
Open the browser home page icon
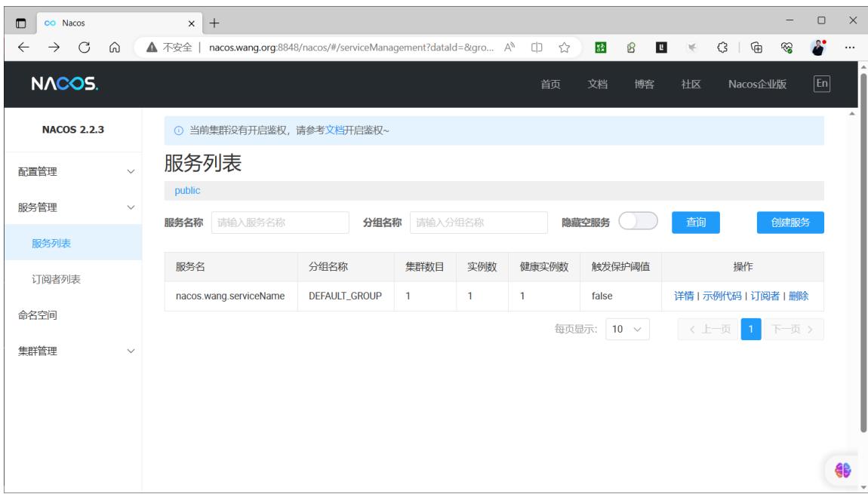115,48
